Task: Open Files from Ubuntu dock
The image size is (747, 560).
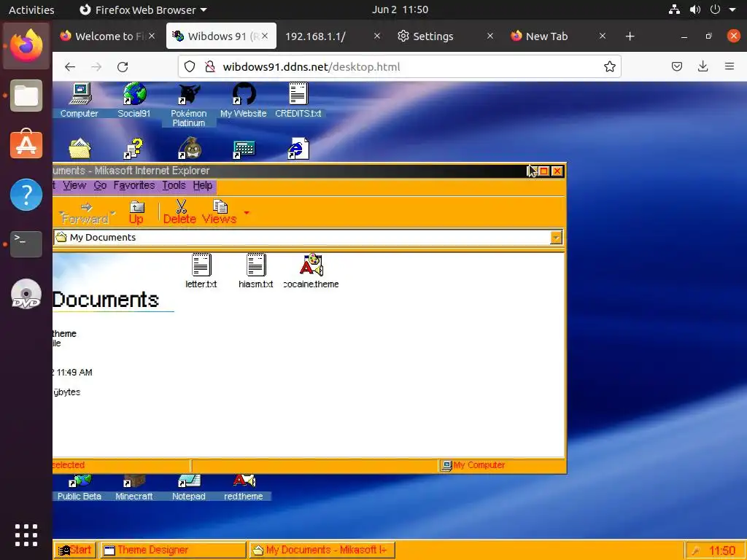Action: click(26, 96)
